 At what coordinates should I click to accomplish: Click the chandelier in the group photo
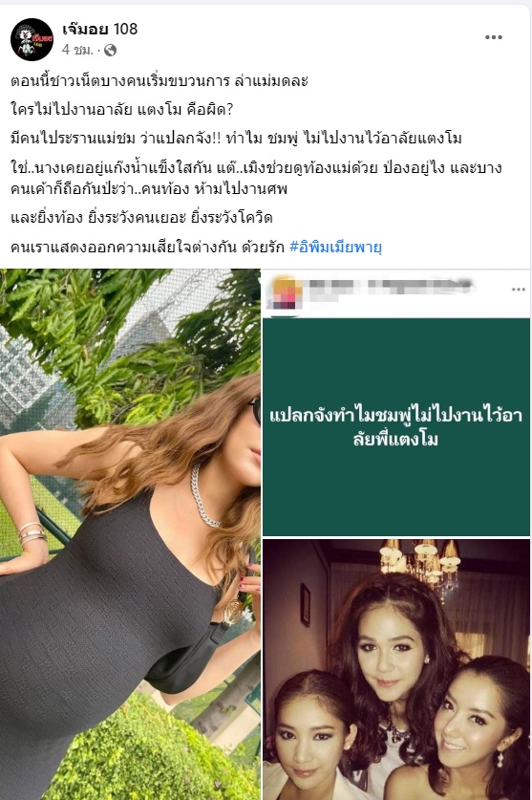(x=420, y=560)
